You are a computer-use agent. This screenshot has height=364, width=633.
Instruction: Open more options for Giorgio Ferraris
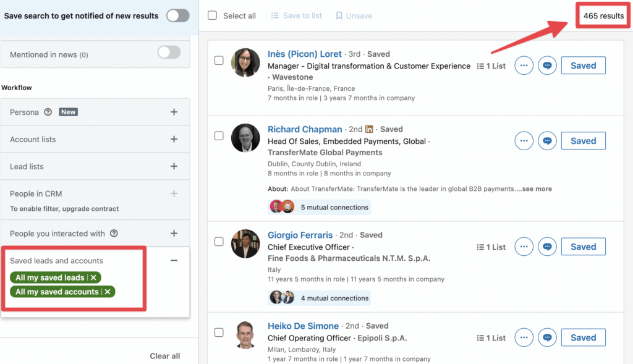(524, 247)
